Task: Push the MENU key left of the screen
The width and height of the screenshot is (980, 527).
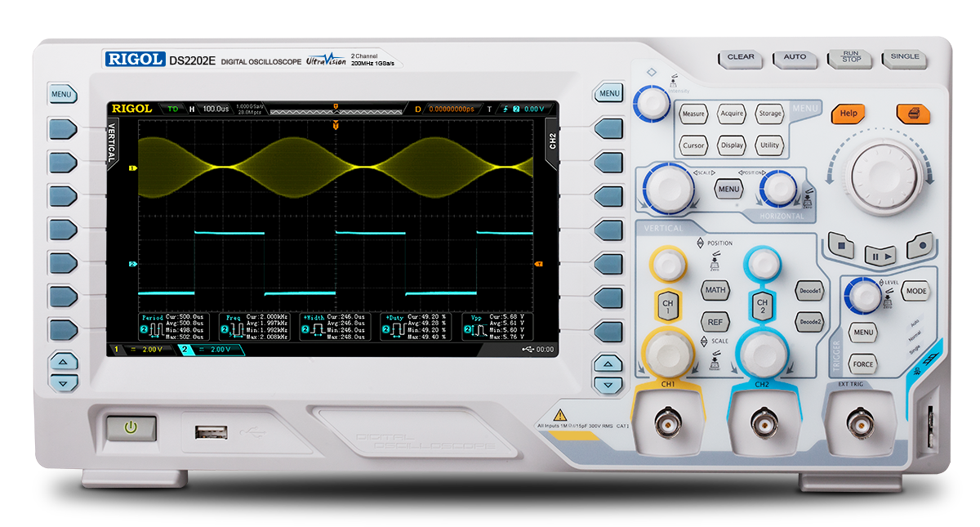Action: click(x=62, y=94)
